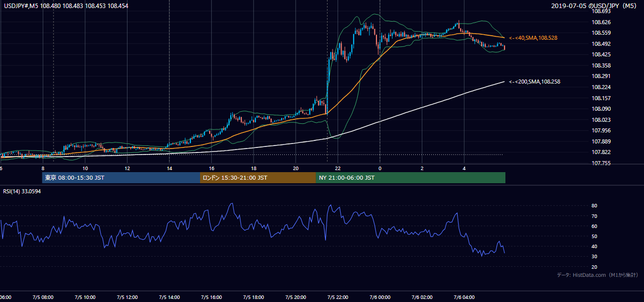Click hour label 16 under the price chart
644x302 pixels.
[212, 169]
